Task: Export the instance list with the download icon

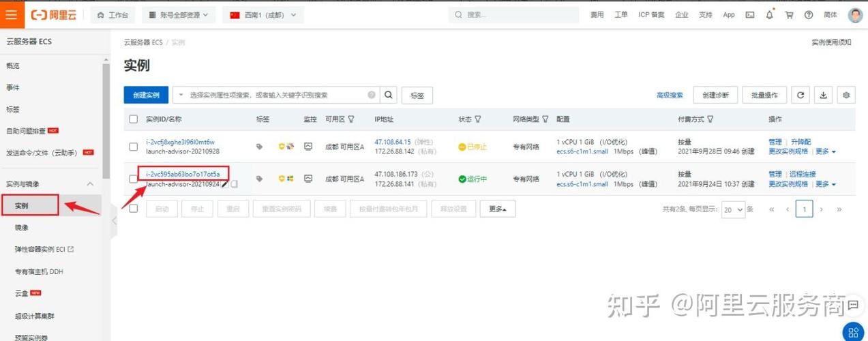Action: pos(823,95)
